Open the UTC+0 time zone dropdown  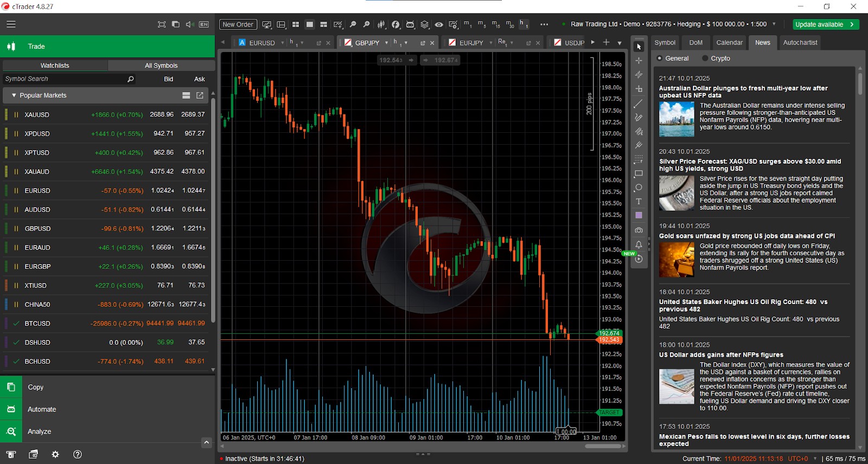click(x=815, y=459)
